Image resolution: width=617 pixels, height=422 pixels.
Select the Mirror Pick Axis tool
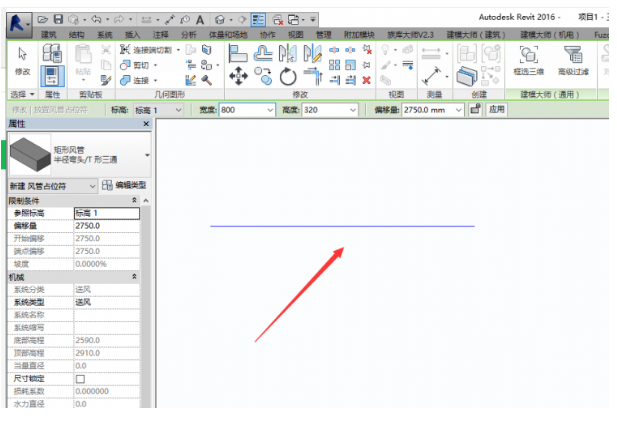click(x=288, y=53)
